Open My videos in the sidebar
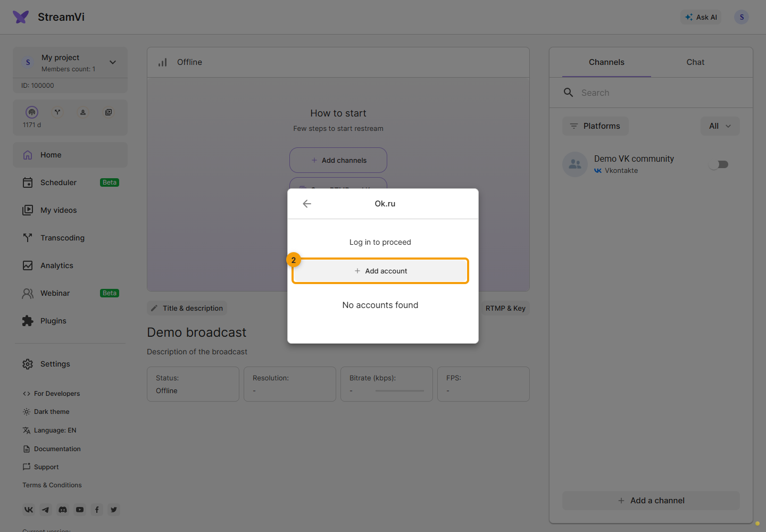 coord(70,210)
